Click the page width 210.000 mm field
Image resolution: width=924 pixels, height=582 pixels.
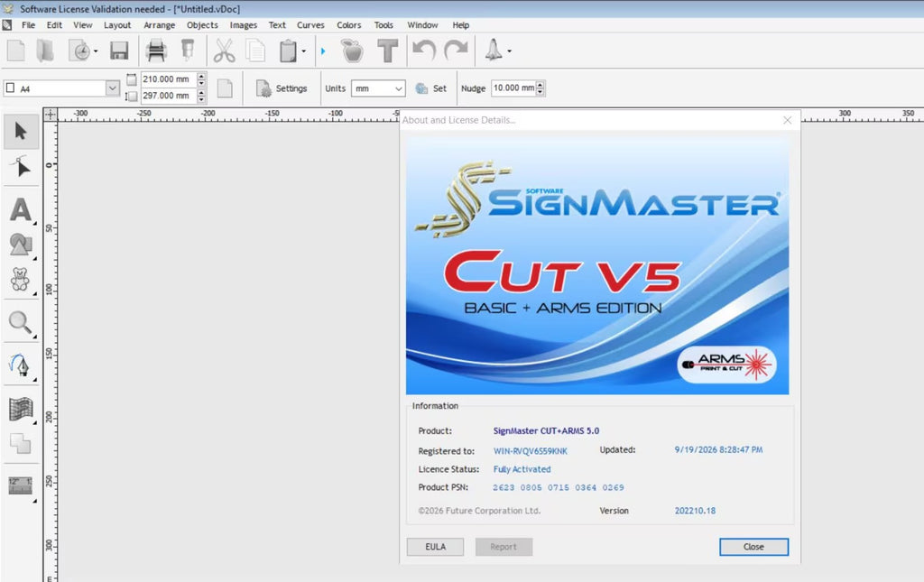point(168,79)
